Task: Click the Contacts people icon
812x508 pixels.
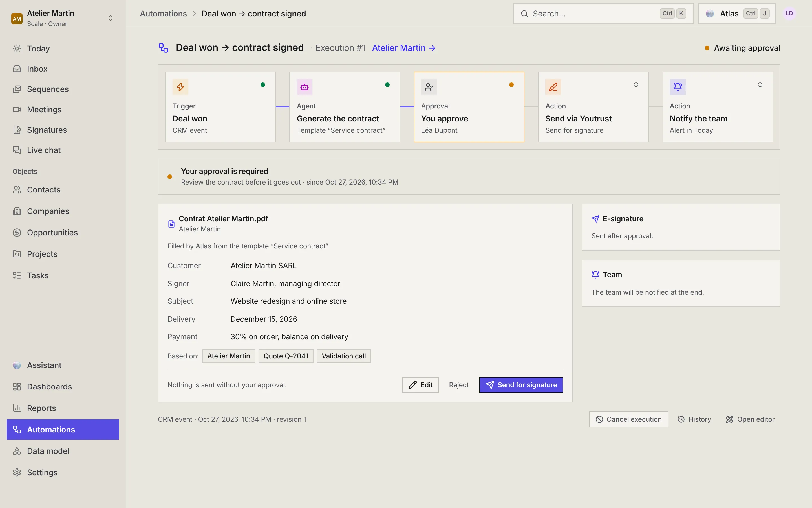Action: [17, 190]
